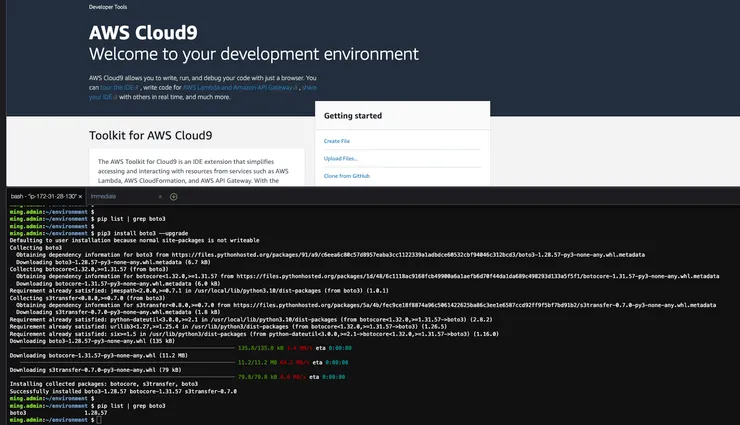The image size is (740, 425).
Task: Click the 'Downloading s3transfer-0.7.0-py3-none-any.whl (79 kB)' line
Action: (95, 370)
